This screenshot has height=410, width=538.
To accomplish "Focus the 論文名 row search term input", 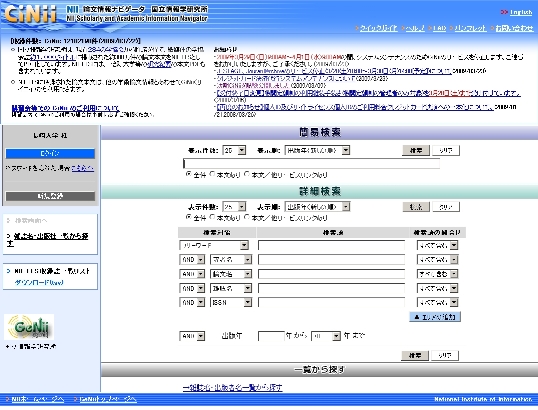I will pyautogui.click(x=331, y=274).
